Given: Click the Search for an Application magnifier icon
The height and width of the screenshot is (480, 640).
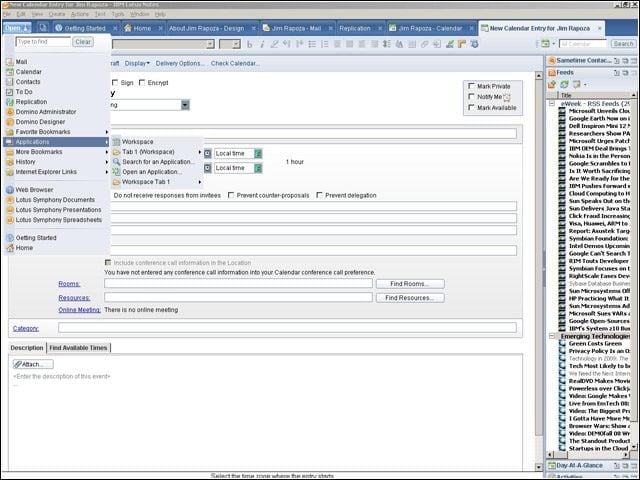Looking at the screenshot, I should pos(116,162).
